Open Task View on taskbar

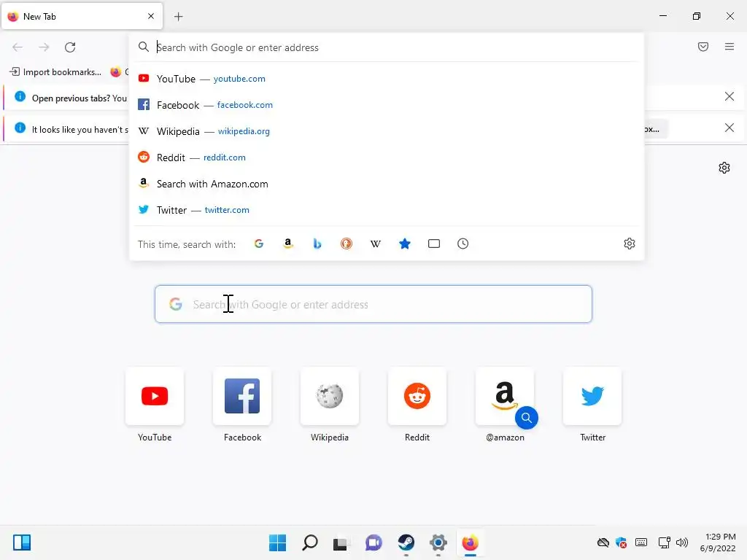341,542
